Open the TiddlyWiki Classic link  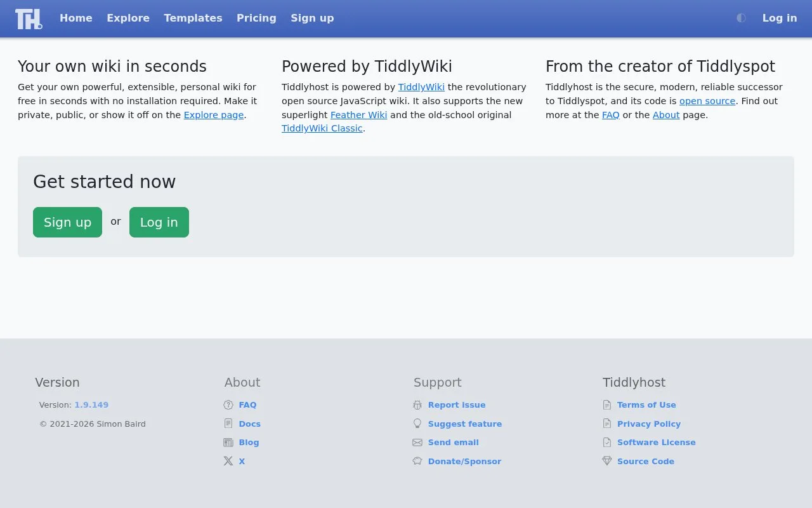tap(322, 128)
